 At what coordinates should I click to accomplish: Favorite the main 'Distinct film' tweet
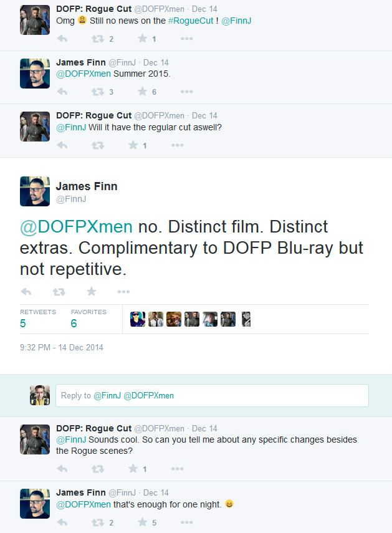click(92, 291)
